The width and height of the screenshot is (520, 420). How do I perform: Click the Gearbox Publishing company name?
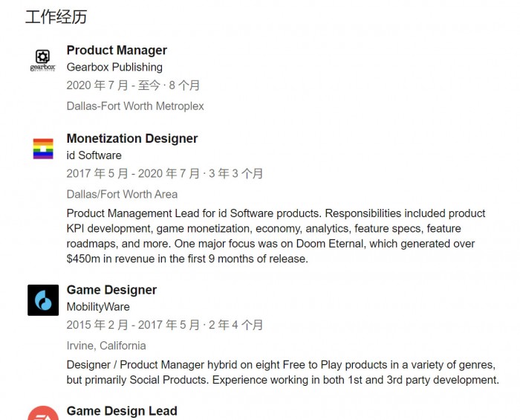114,67
